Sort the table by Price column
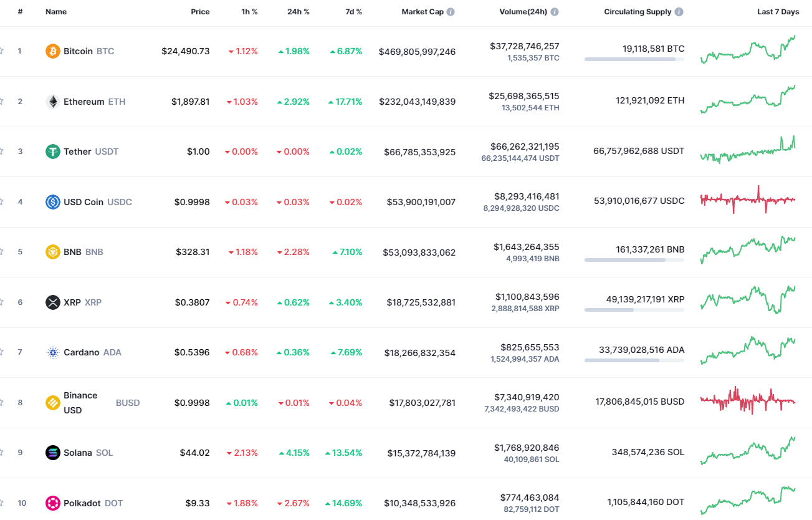This screenshot has height=520, width=812. coord(200,11)
